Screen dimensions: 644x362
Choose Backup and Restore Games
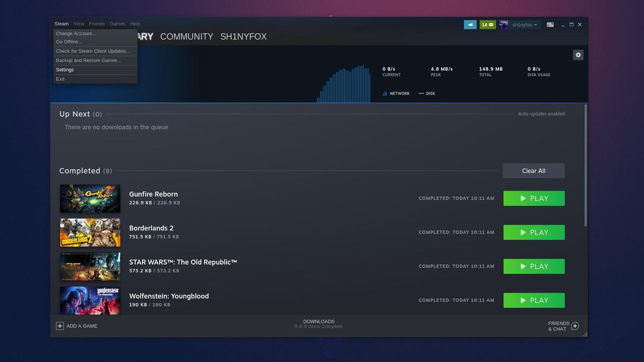(x=95, y=60)
